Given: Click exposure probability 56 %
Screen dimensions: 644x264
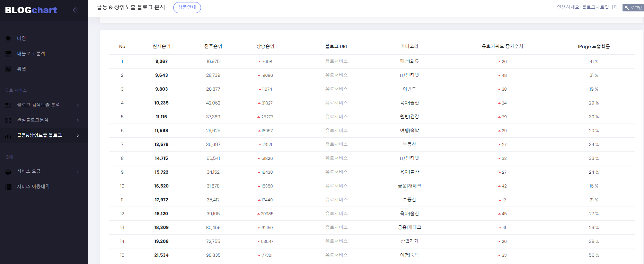Looking at the screenshot, I should coord(594,255).
